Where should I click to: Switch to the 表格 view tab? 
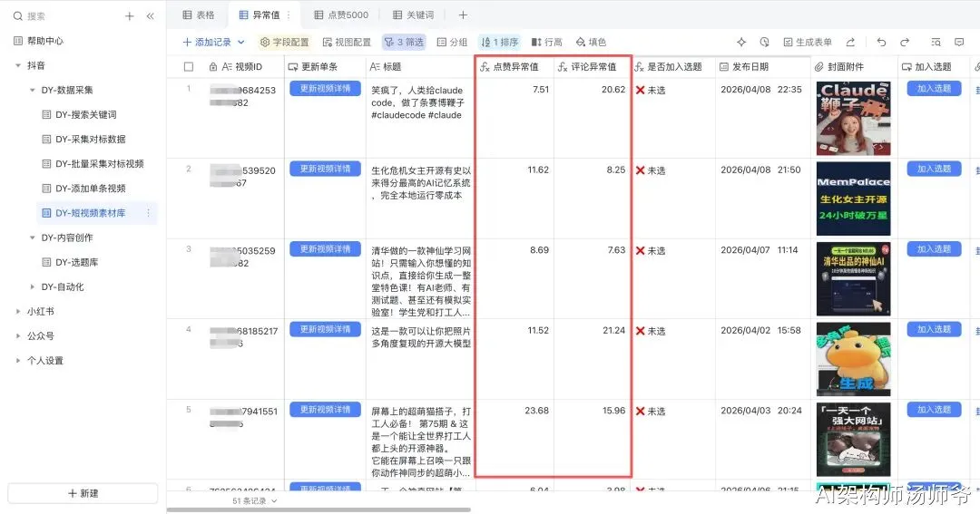point(198,15)
